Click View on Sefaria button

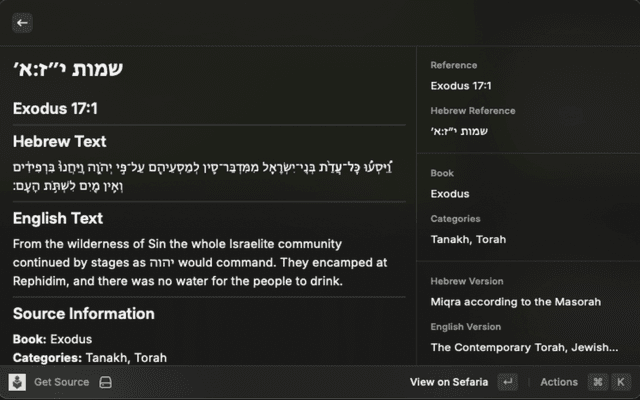449,382
